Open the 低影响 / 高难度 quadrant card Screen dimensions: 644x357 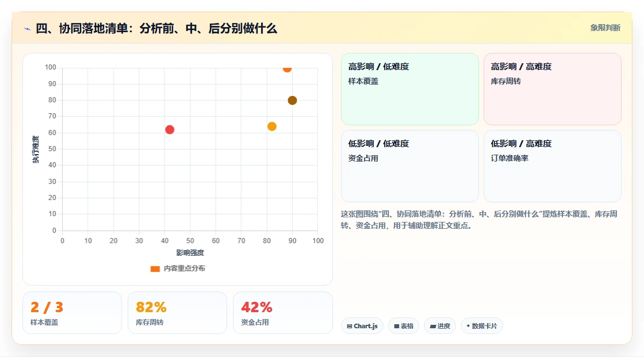pyautogui.click(x=552, y=166)
